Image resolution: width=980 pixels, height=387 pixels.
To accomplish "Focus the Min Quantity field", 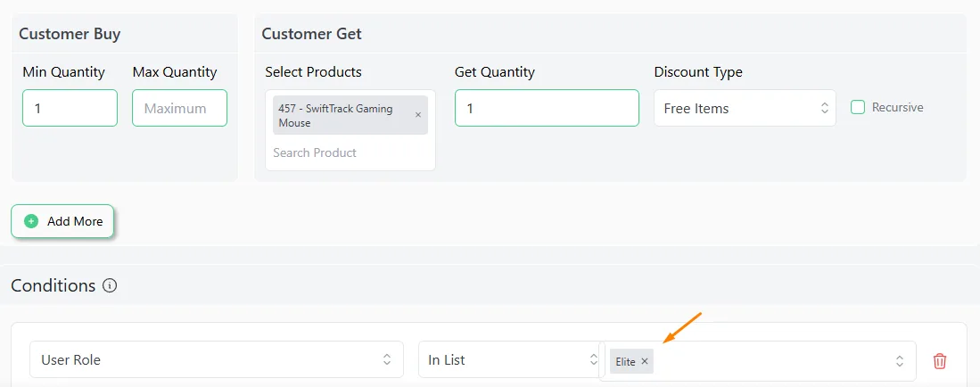I will click(x=70, y=108).
